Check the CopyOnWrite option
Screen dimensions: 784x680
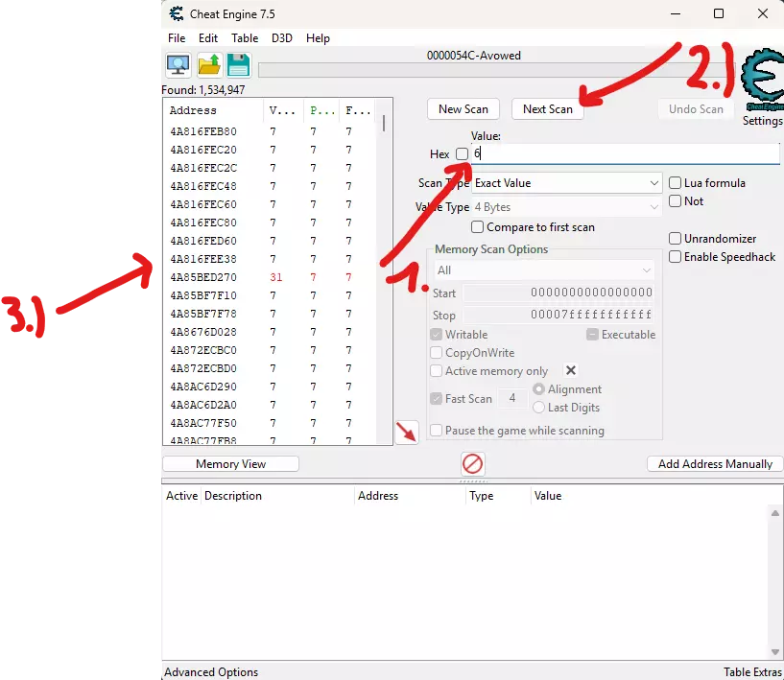pyautogui.click(x=436, y=353)
